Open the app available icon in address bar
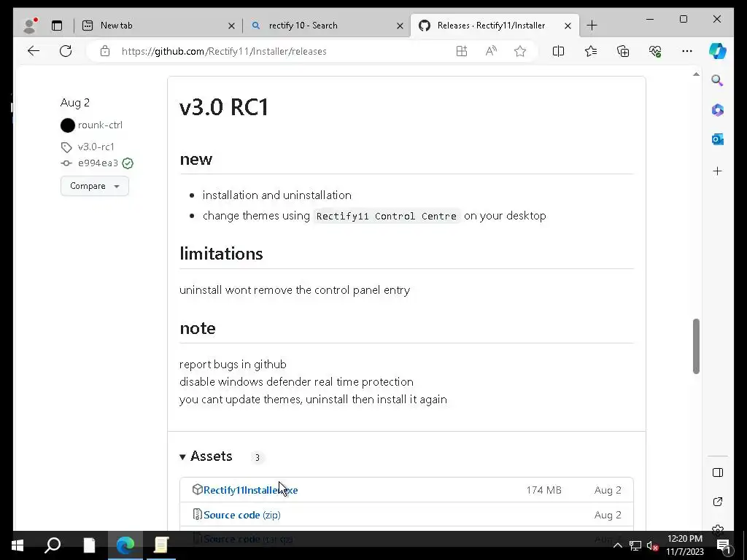This screenshot has width=747, height=560. [462, 51]
